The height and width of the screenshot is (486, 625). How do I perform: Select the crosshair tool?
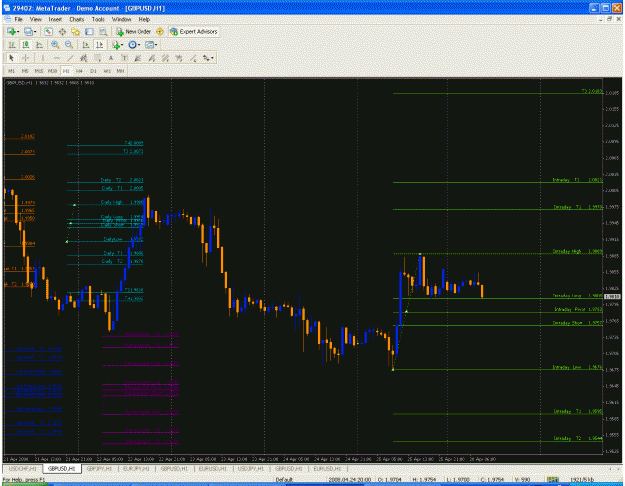(x=26, y=58)
